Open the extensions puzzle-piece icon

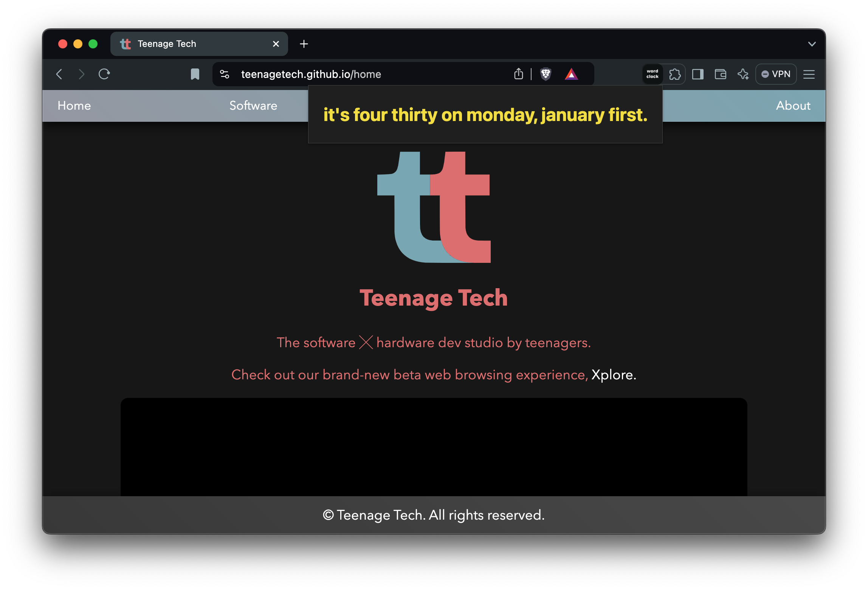(x=675, y=74)
